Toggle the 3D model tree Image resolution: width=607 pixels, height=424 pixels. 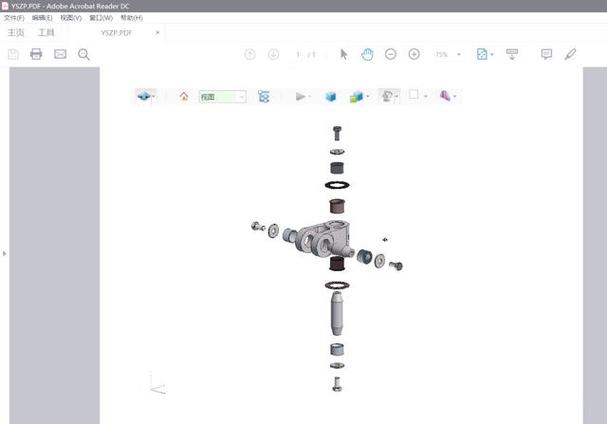coord(264,96)
